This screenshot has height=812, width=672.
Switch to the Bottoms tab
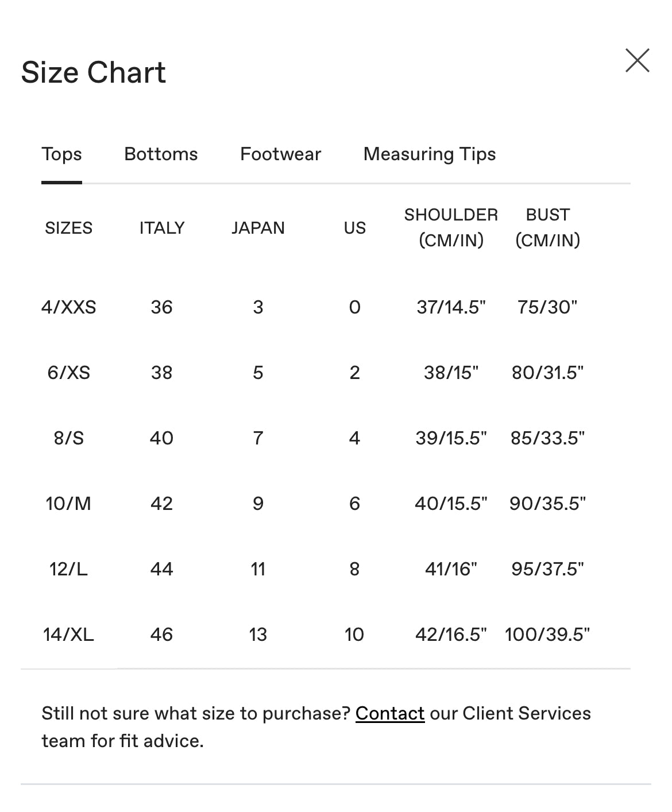[x=161, y=154]
